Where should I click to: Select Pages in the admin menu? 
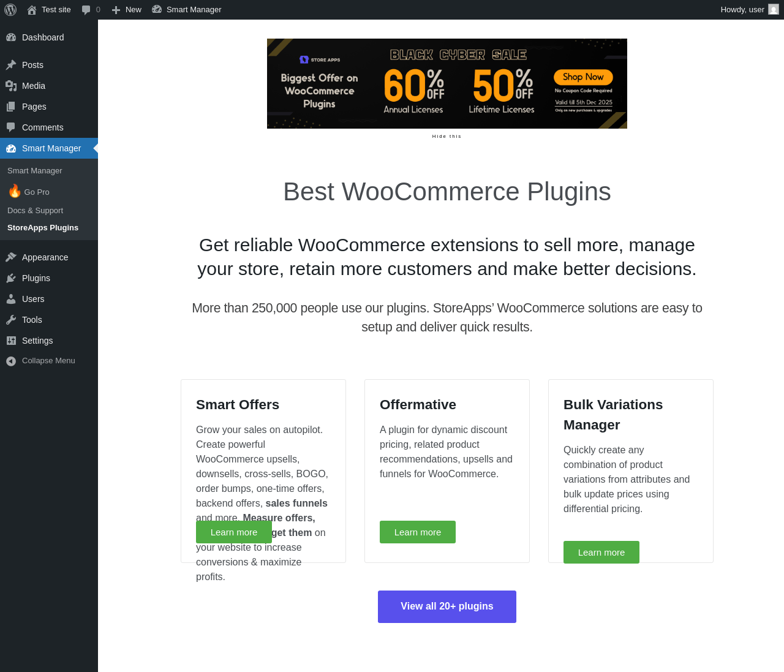click(49, 107)
